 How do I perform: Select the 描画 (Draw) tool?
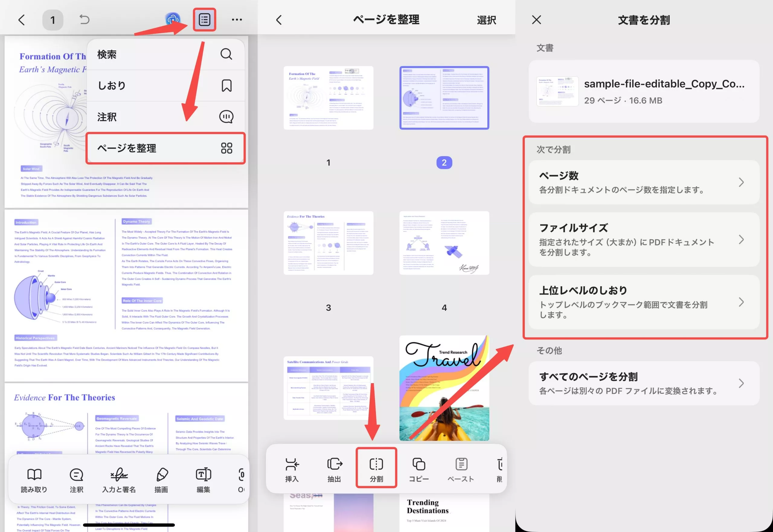coord(161,479)
